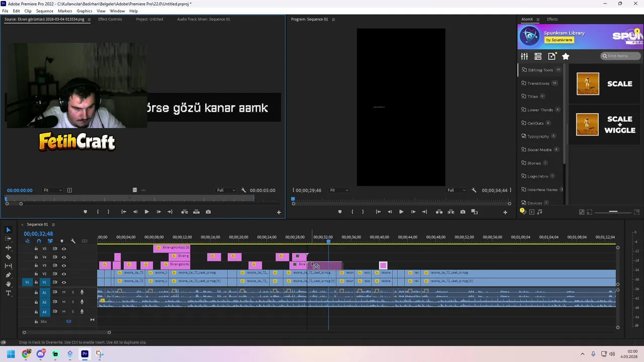Click Overwrite button in Source monitor
The image size is (644, 362).
pyautogui.click(x=196, y=212)
